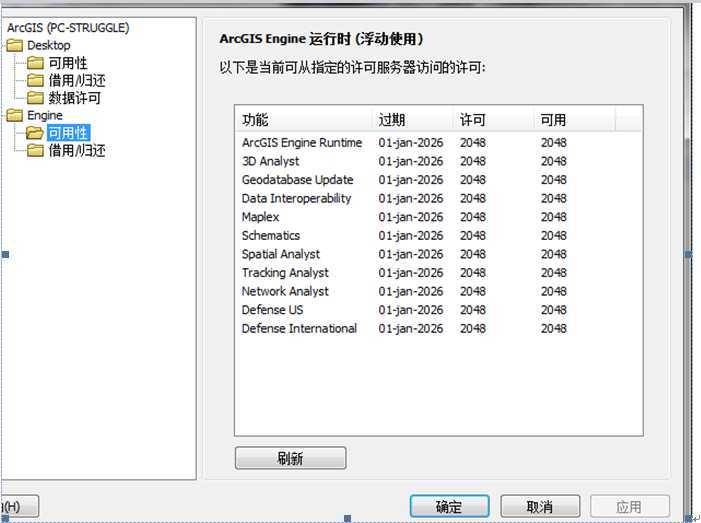
Task: Select the Maplex row
Action: click(x=438, y=217)
